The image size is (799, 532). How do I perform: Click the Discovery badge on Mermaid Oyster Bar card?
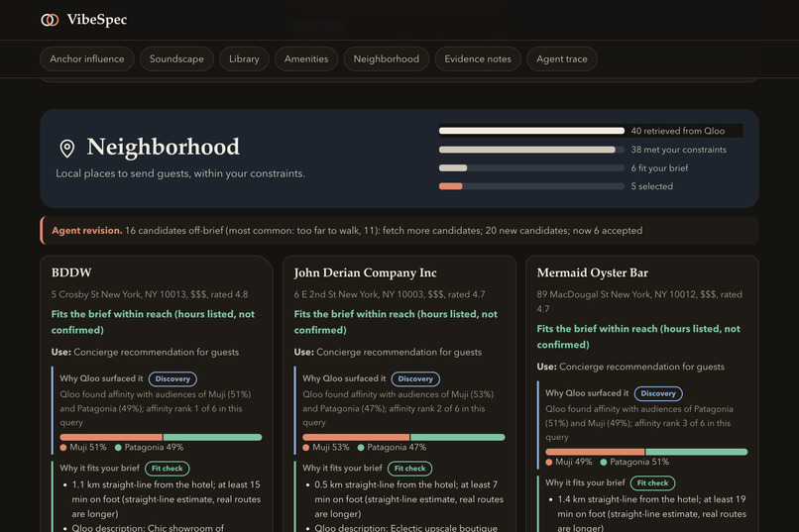(658, 393)
